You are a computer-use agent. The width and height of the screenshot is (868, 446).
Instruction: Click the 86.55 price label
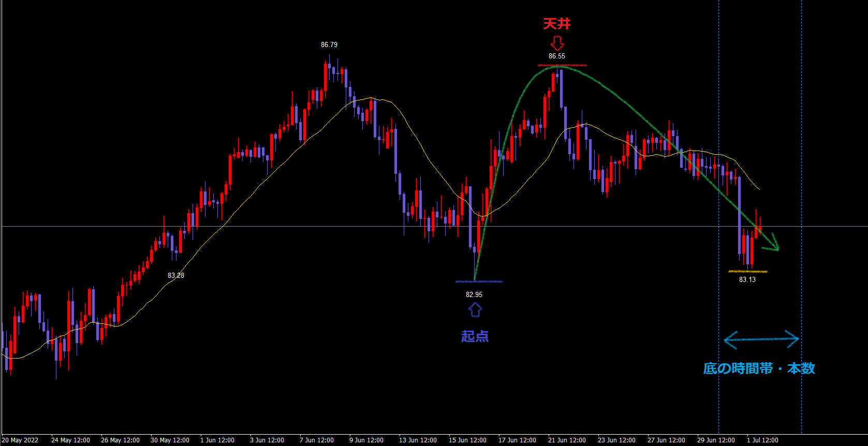coord(557,56)
